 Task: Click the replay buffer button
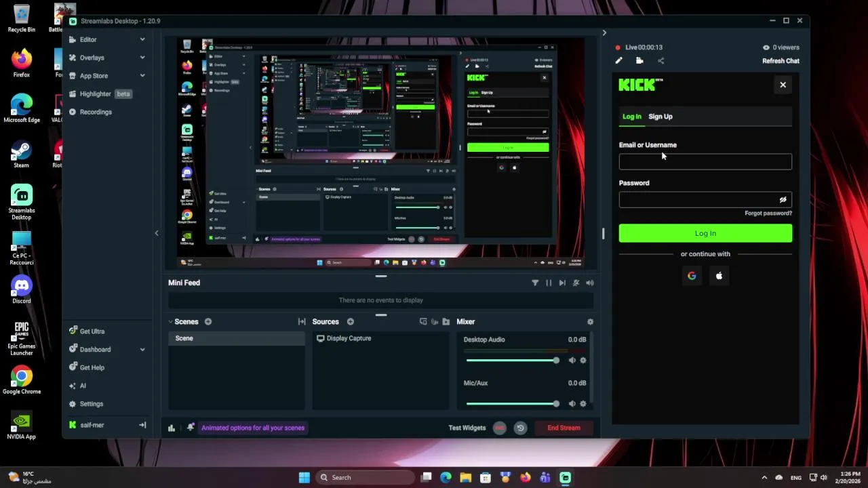[x=520, y=428]
